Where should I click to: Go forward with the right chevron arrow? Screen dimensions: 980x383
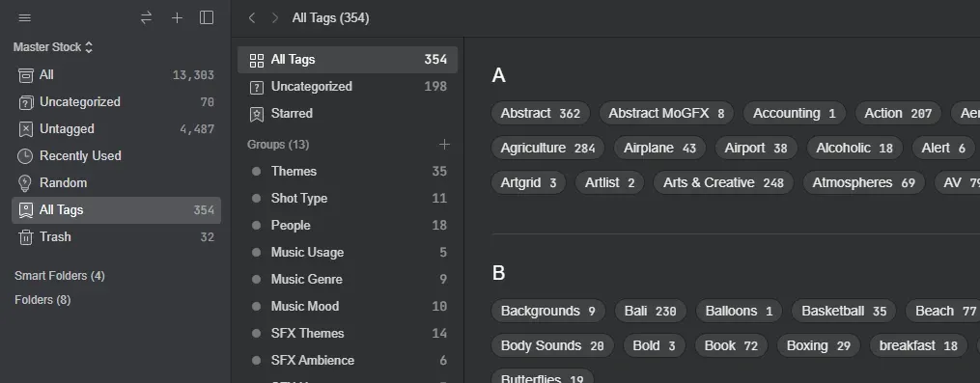click(x=274, y=18)
